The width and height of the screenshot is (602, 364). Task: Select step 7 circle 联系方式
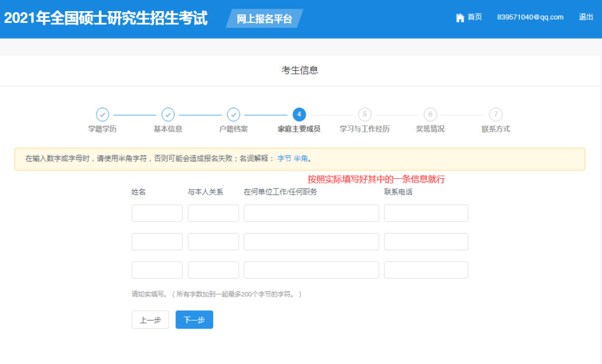click(495, 114)
